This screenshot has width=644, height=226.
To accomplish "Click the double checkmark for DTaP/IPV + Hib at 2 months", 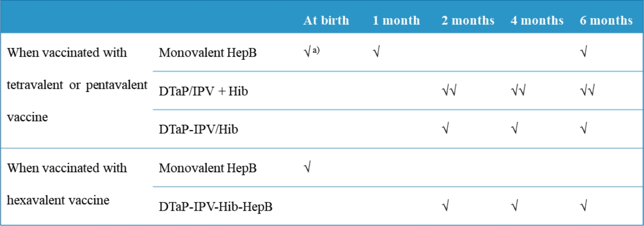I will click(x=449, y=91).
